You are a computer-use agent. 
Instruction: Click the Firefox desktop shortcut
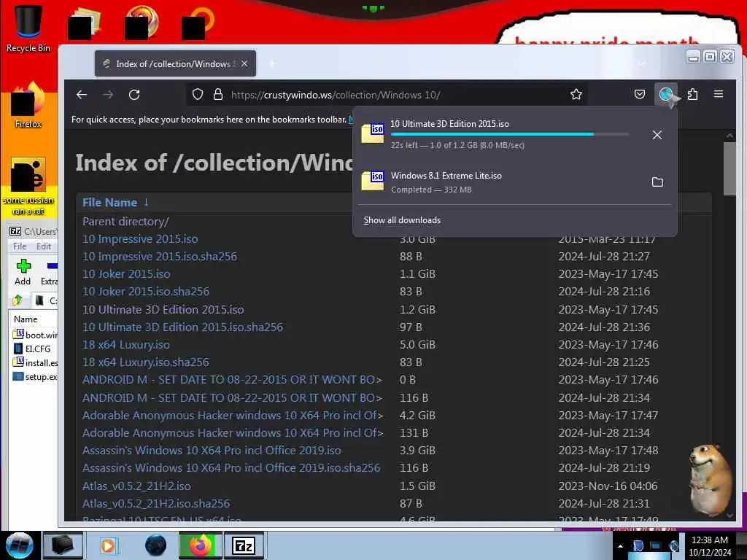pyautogui.click(x=28, y=106)
